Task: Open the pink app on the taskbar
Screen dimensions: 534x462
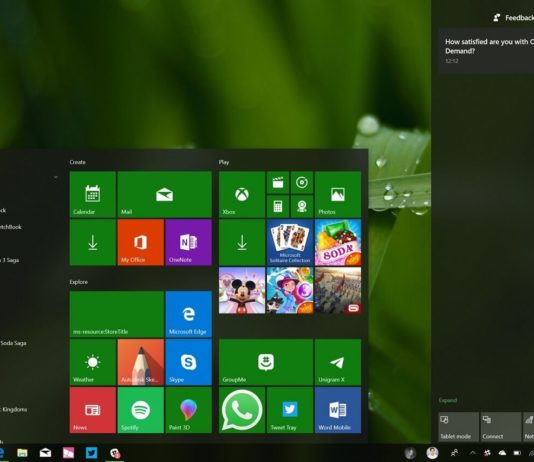Action: coord(68,453)
